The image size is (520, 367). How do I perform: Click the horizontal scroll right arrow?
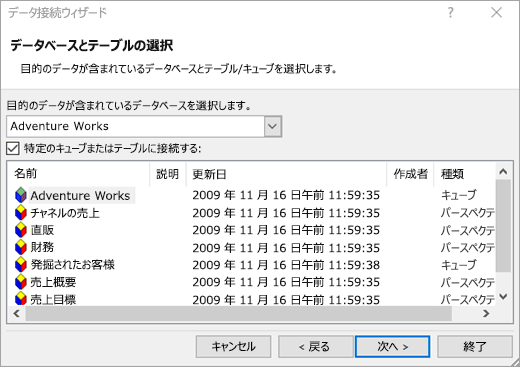486,313
